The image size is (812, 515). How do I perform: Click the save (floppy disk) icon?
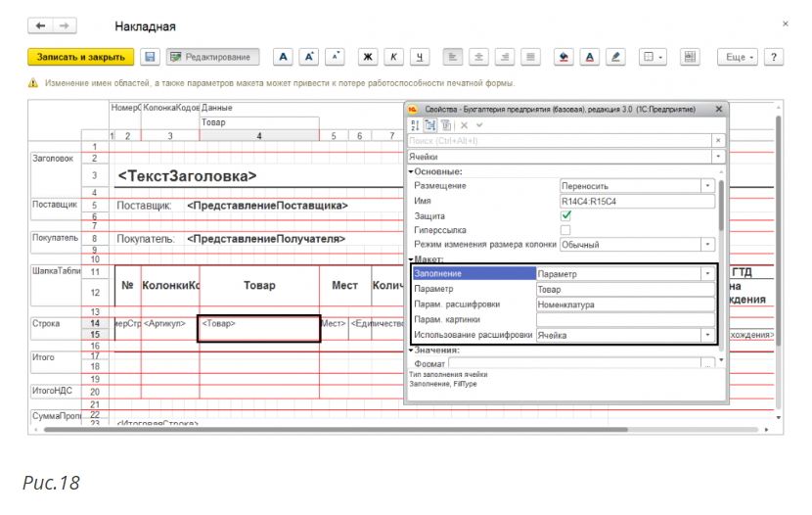[x=150, y=58]
